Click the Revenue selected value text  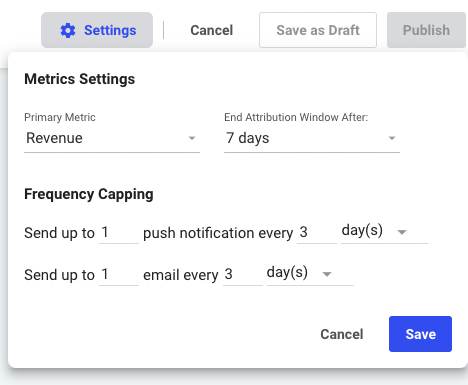pyautogui.click(x=54, y=138)
